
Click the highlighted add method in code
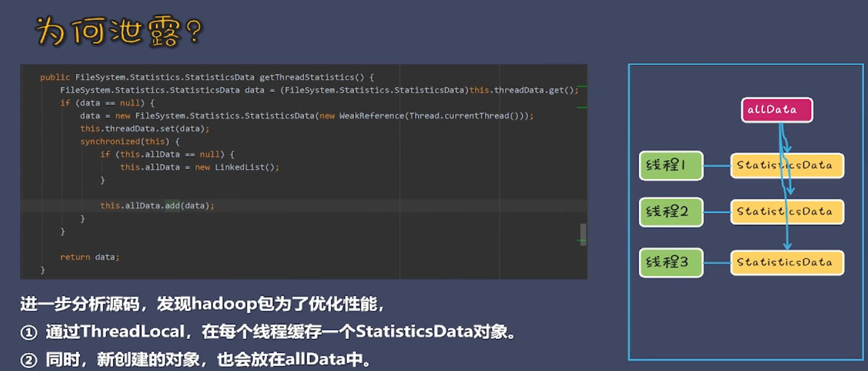172,206
